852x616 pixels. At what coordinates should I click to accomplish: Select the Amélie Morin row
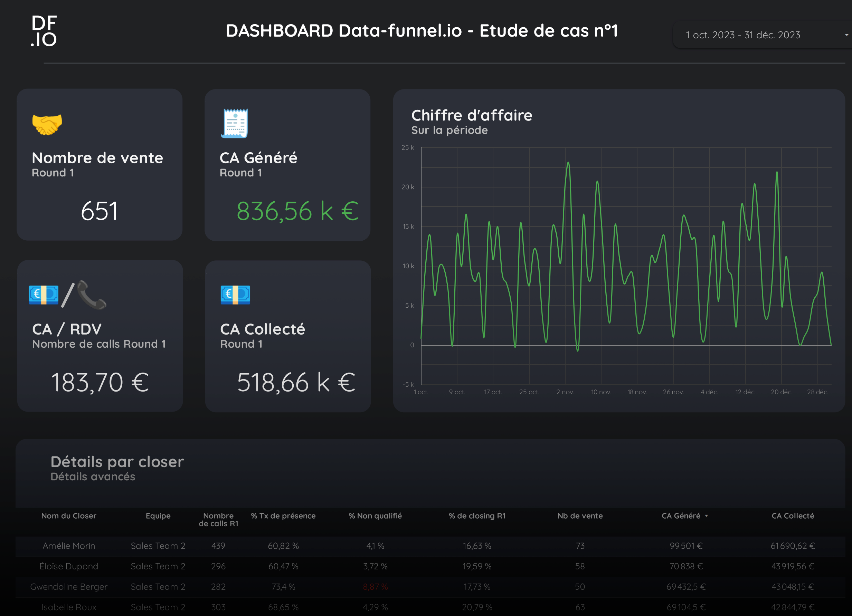pyautogui.click(x=430, y=546)
